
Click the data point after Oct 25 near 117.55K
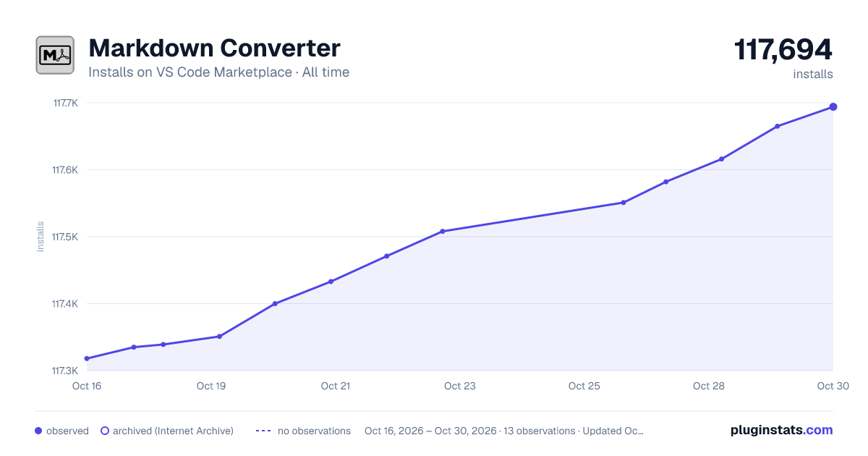click(624, 203)
